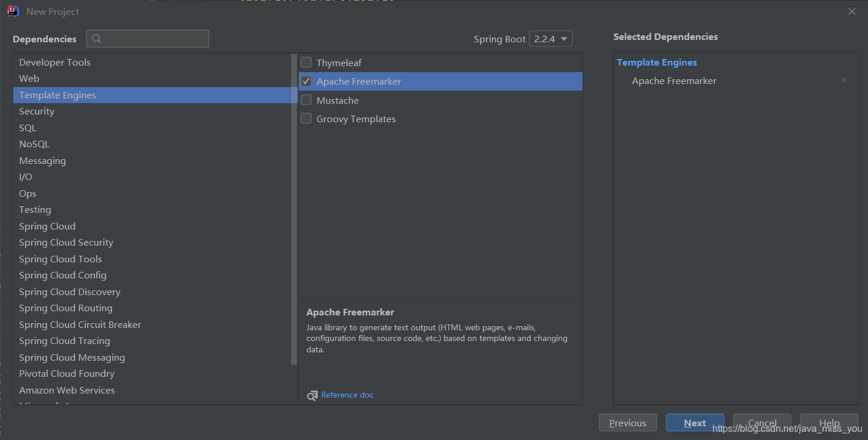Screen dimensions: 868x440
Task: Open the NoSQL category
Action: [x=151, y=144]
